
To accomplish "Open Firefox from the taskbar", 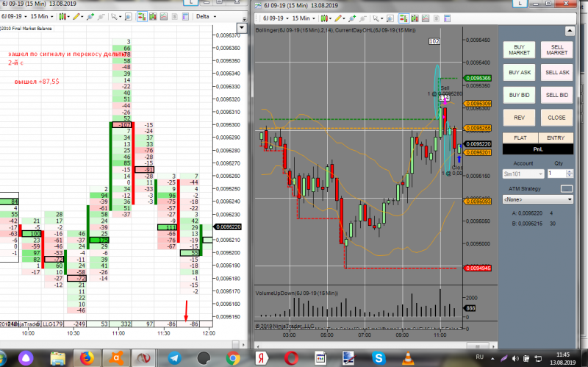I will point(86,358).
